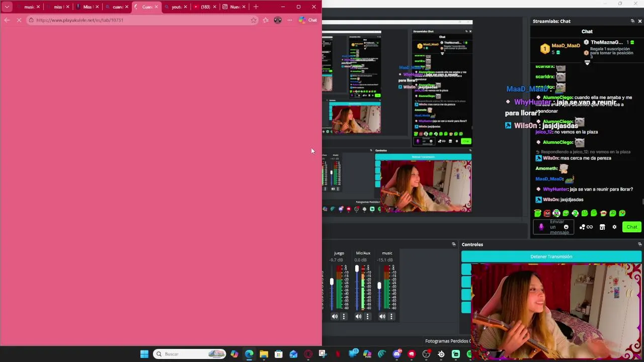Go back in the browser
The image size is (644, 362).
click(7, 20)
